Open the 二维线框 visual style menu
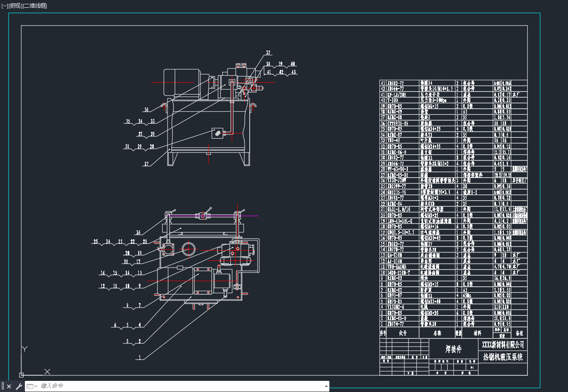The image size is (568, 392). 35,6
